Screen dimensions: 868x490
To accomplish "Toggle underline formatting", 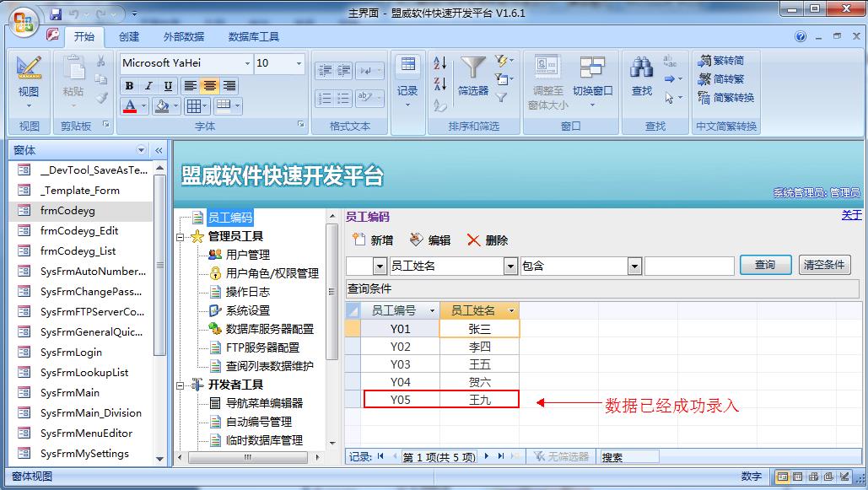I will click(x=168, y=86).
